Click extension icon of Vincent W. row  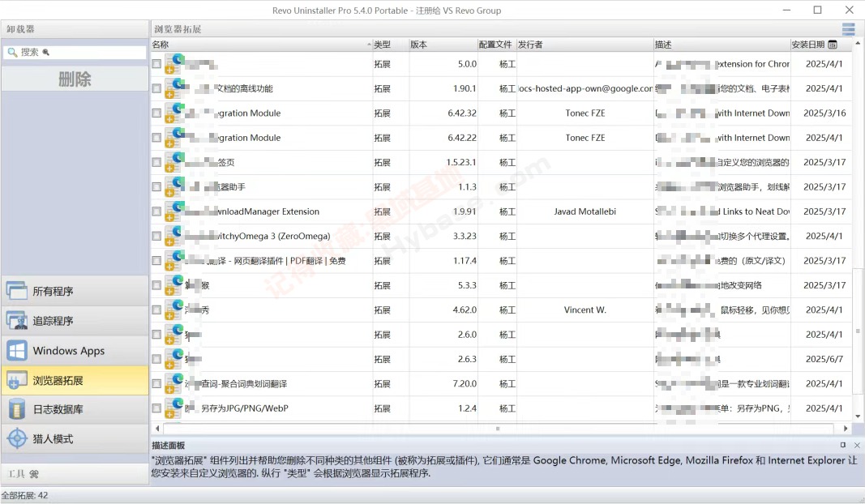click(x=174, y=310)
